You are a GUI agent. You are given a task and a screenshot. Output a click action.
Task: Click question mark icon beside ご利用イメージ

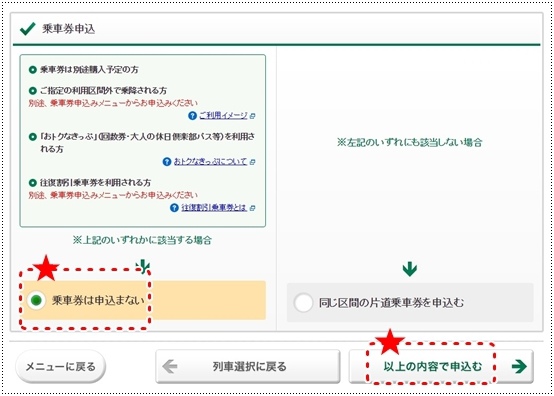[192, 116]
